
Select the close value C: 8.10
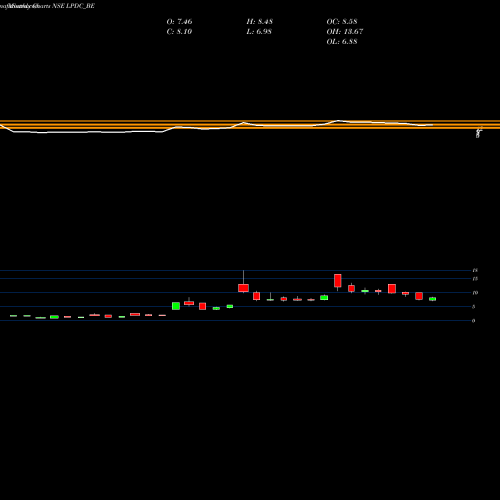[179, 32]
